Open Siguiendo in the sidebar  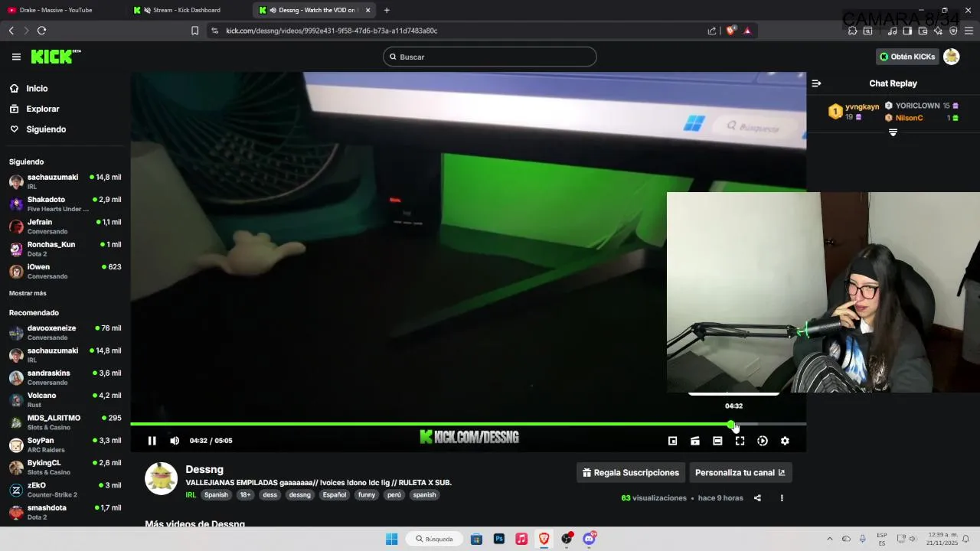[38, 129]
